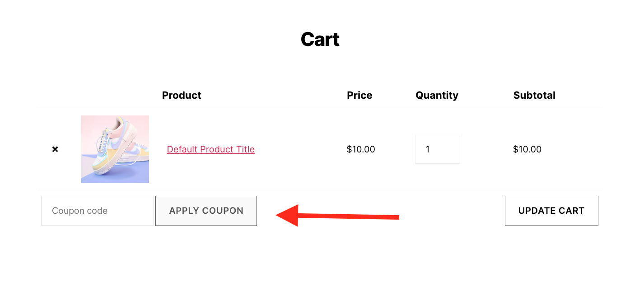Click the Cart page heading

320,40
